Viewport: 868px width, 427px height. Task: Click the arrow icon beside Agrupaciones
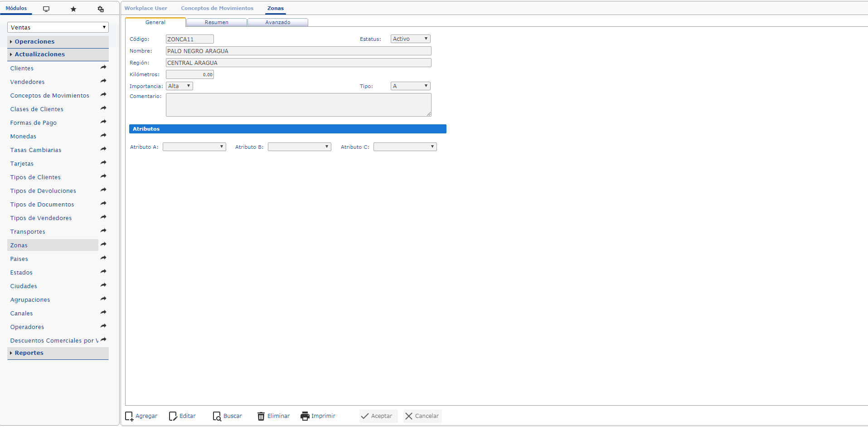pos(103,299)
